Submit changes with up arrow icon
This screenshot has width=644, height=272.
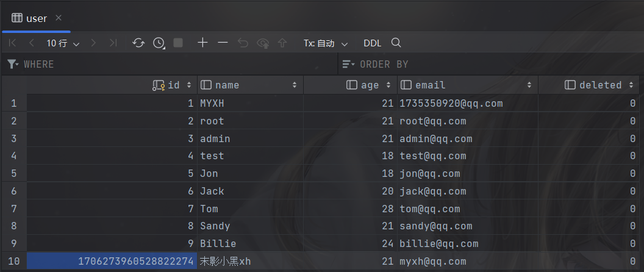pos(282,43)
